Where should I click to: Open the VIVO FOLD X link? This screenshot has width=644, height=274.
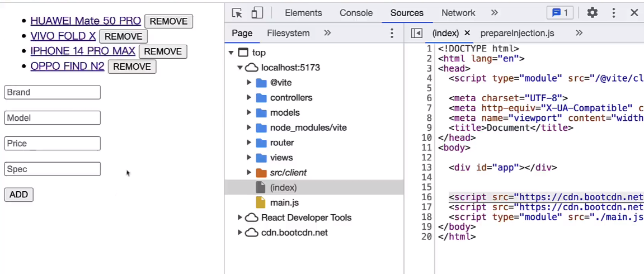point(63,36)
